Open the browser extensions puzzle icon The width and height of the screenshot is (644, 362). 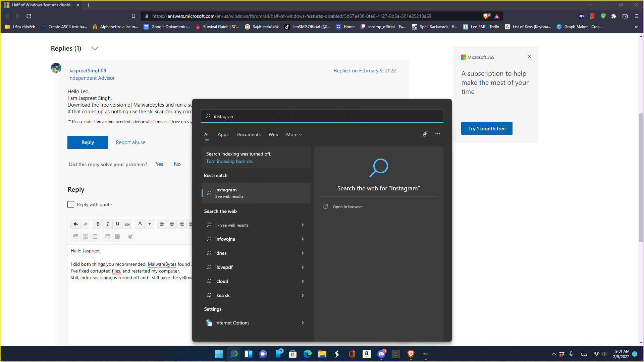[614, 16]
